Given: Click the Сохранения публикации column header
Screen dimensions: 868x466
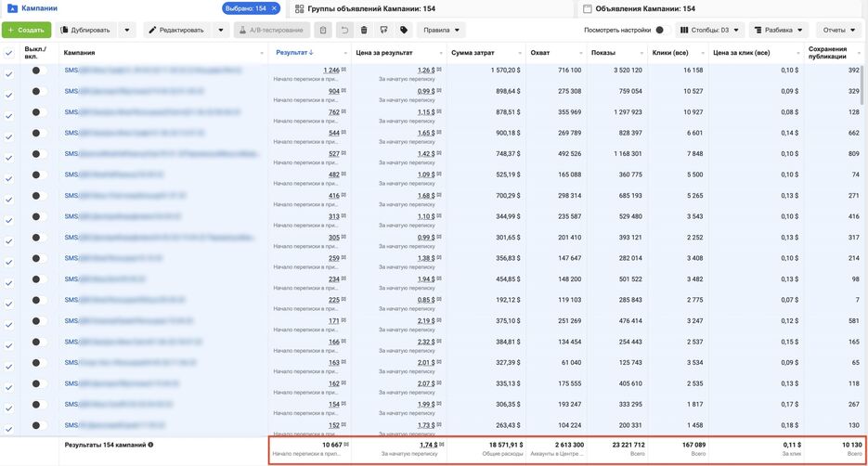Looking at the screenshot, I should click(x=827, y=53).
